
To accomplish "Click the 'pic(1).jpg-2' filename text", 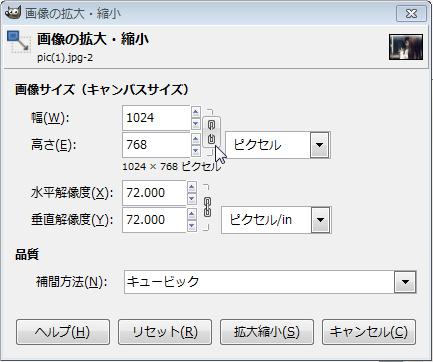I will [x=65, y=58].
